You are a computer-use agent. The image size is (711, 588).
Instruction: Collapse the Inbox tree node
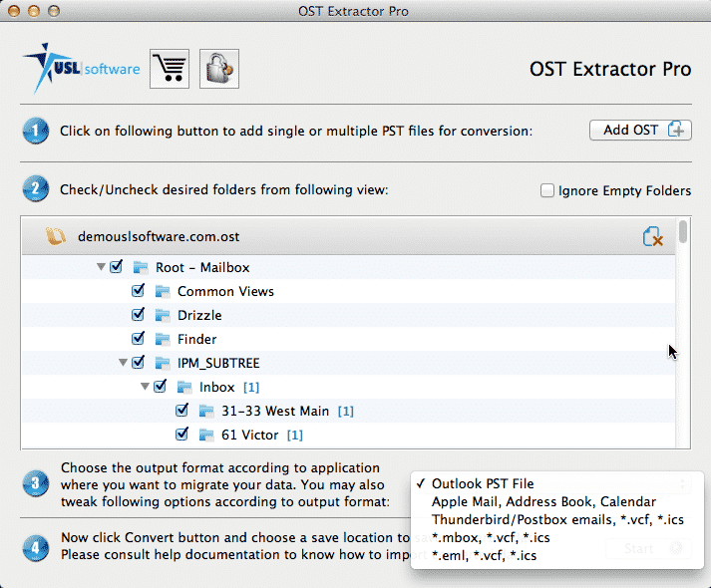[145, 387]
